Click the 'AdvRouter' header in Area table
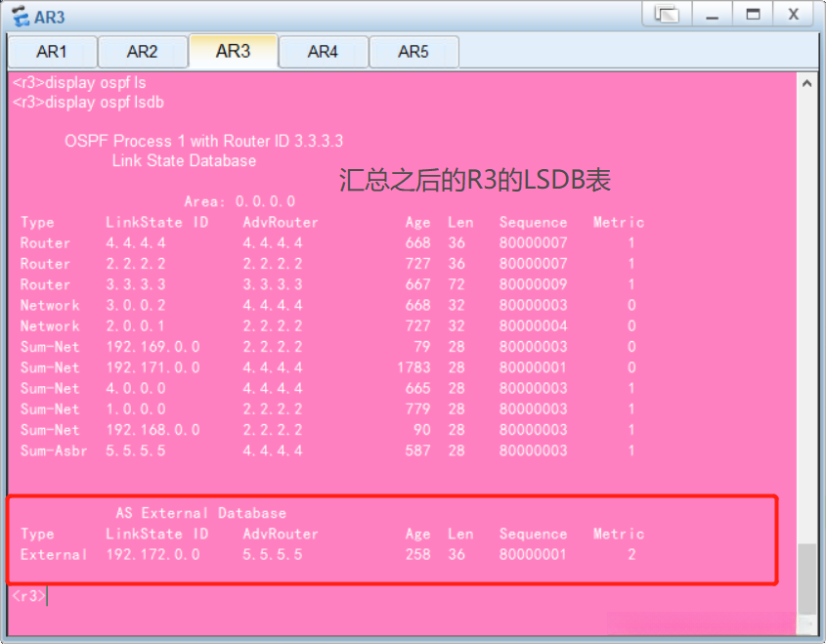The height and width of the screenshot is (644, 826). [281, 222]
